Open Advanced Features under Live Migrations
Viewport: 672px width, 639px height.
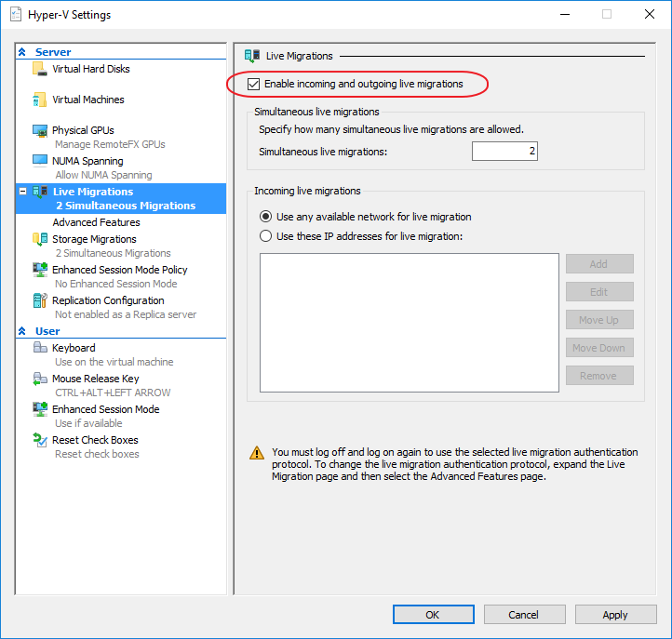(x=97, y=222)
